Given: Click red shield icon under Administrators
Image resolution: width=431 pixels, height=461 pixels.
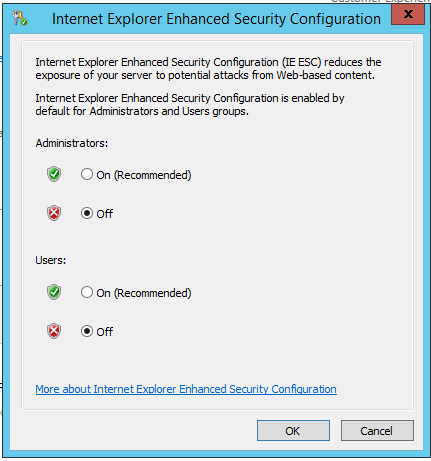Looking at the screenshot, I should (54, 213).
